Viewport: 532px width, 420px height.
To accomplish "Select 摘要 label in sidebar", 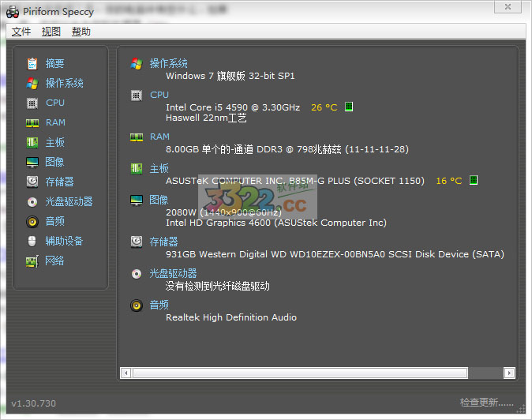I will [x=55, y=63].
